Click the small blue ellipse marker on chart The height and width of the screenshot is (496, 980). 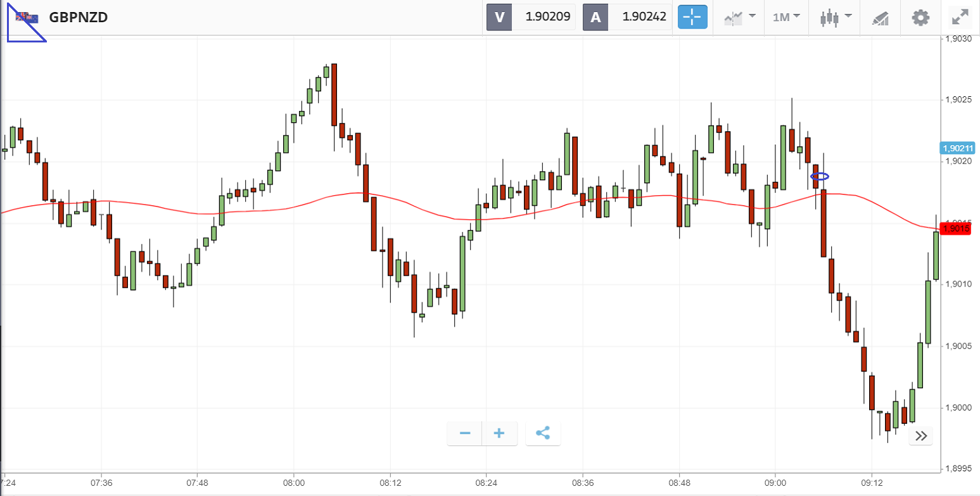[820, 176]
